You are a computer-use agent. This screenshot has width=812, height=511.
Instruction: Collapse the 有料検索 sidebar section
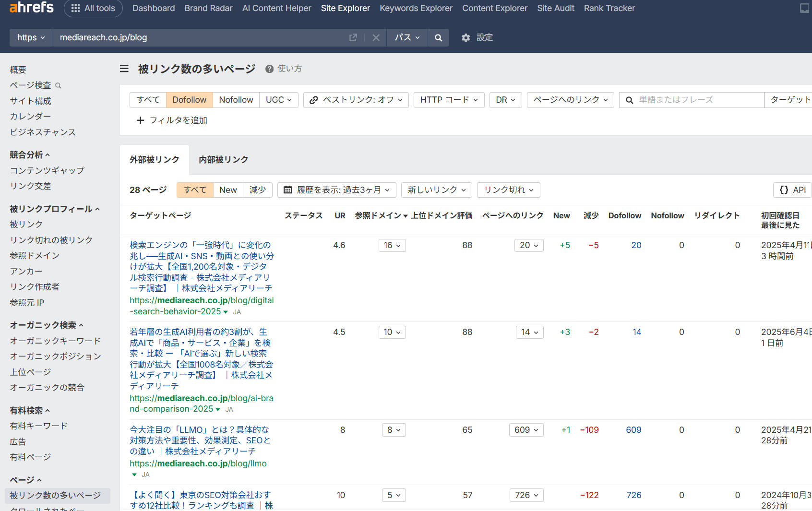30,411
